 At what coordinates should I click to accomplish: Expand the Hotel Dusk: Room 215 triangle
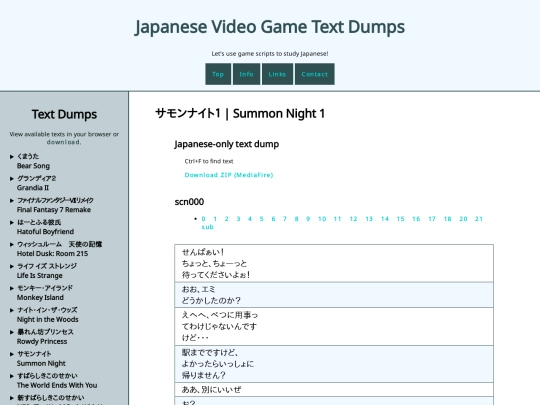tap(12, 245)
